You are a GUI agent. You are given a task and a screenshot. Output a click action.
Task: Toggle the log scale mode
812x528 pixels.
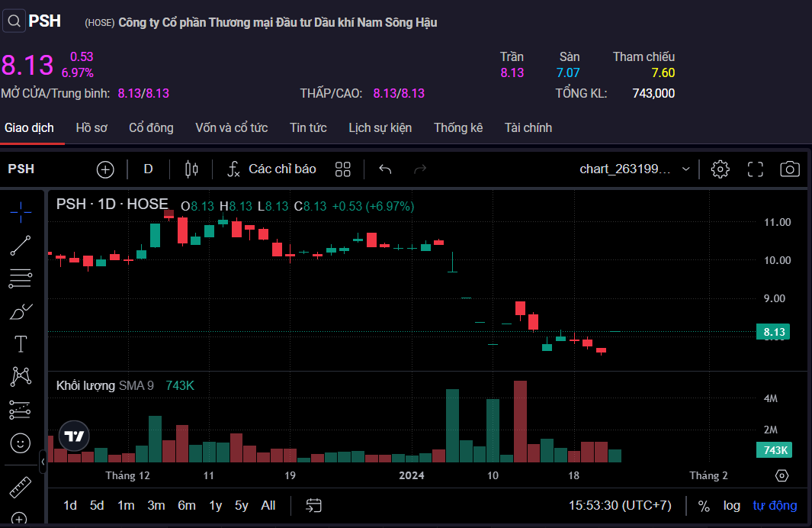tap(732, 506)
